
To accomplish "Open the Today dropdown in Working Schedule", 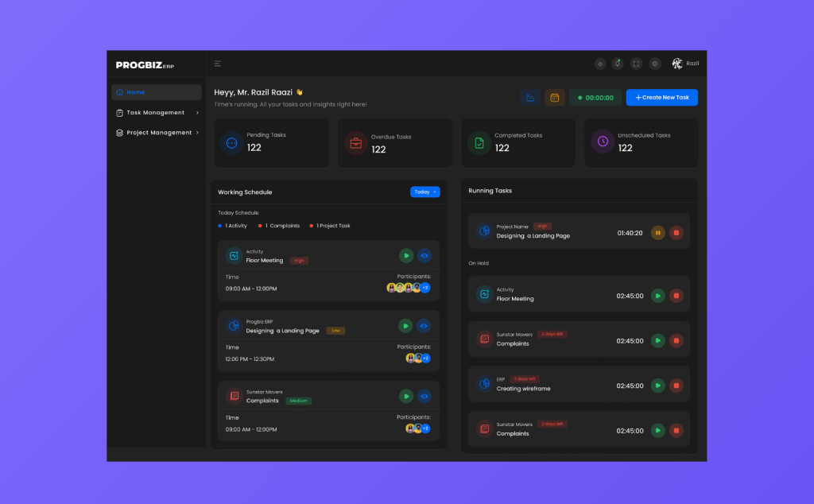I will tap(424, 192).
